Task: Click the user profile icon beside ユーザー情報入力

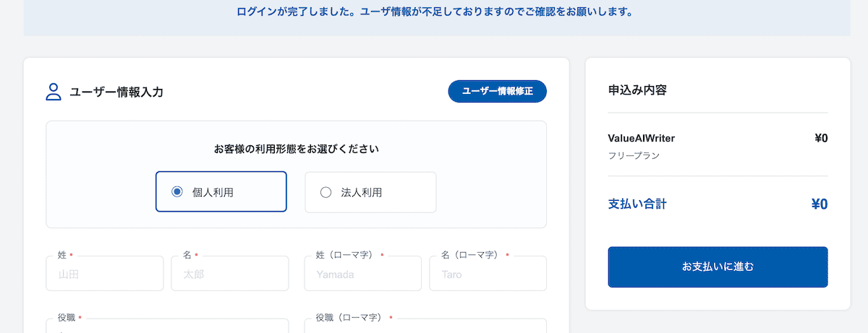Action: (54, 92)
